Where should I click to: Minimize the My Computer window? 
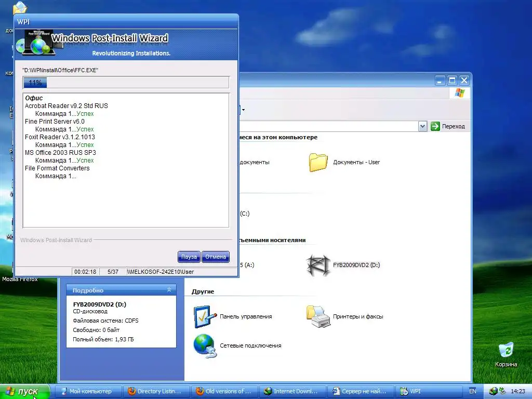coord(440,81)
